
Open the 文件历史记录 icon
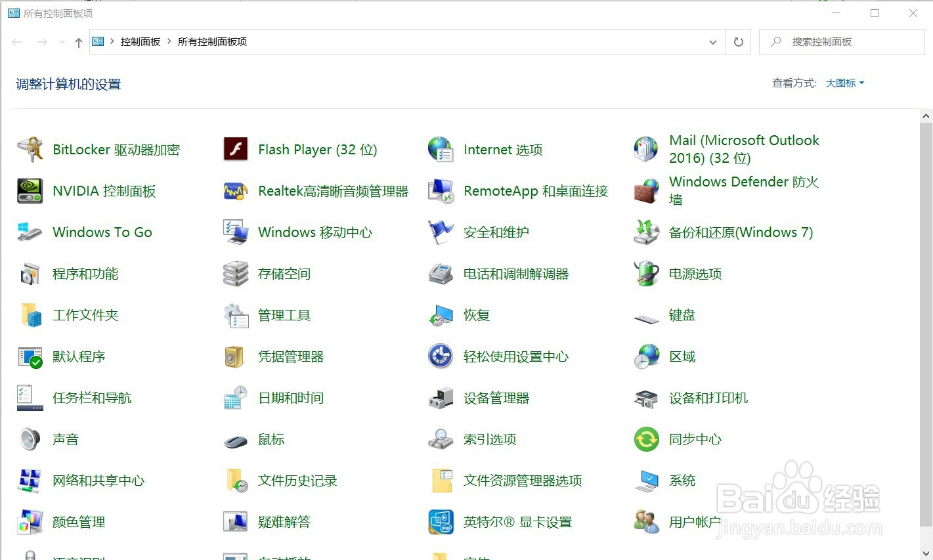coord(236,481)
